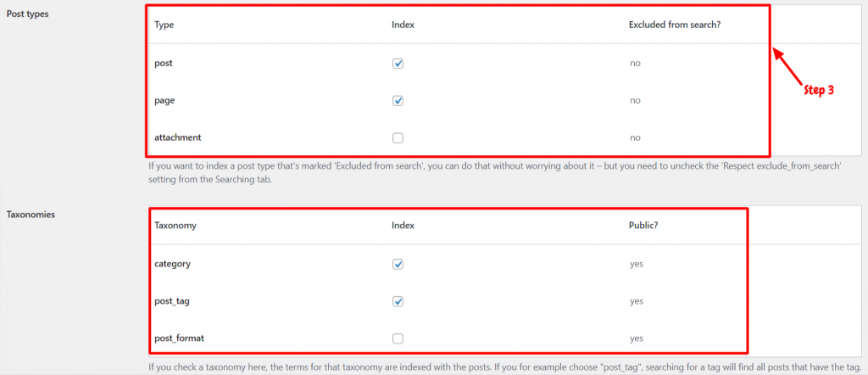The image size is (868, 375).
Task: Click the 'Excluded from search?' column header
Action: [675, 25]
